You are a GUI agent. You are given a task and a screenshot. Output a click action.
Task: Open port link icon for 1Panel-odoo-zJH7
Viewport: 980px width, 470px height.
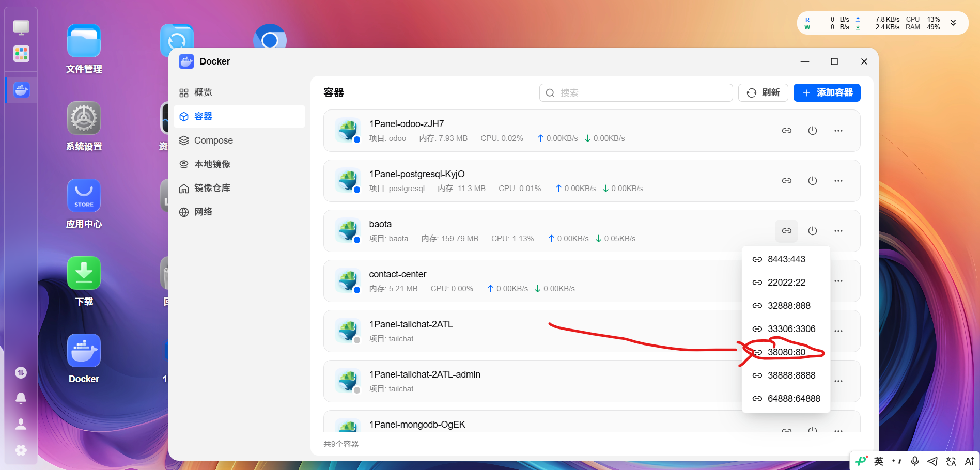786,131
